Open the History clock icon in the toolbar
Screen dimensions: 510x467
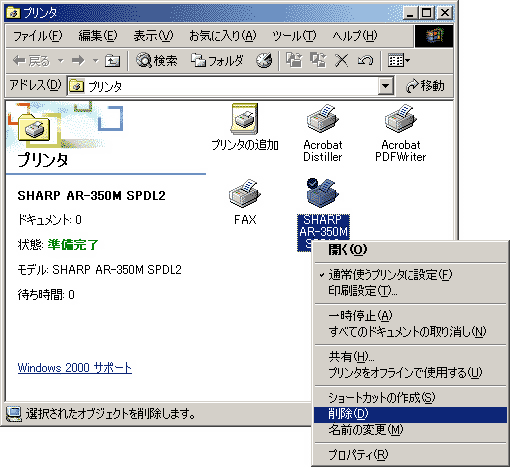click(x=264, y=61)
